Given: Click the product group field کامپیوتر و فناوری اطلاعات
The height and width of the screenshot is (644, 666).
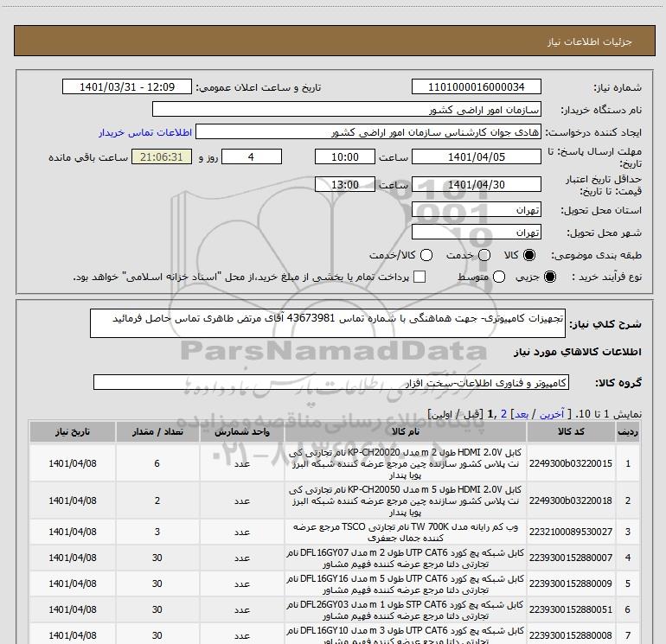Looking at the screenshot, I should [331, 382].
